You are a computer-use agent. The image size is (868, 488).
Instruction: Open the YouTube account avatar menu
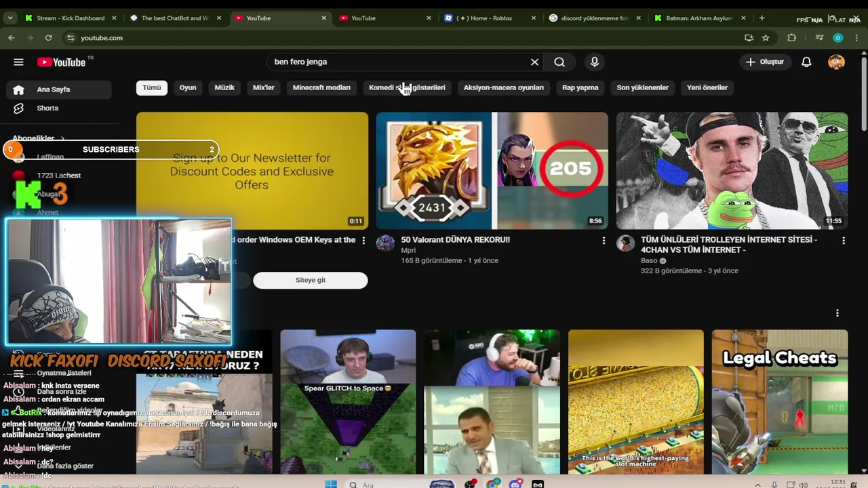point(836,62)
